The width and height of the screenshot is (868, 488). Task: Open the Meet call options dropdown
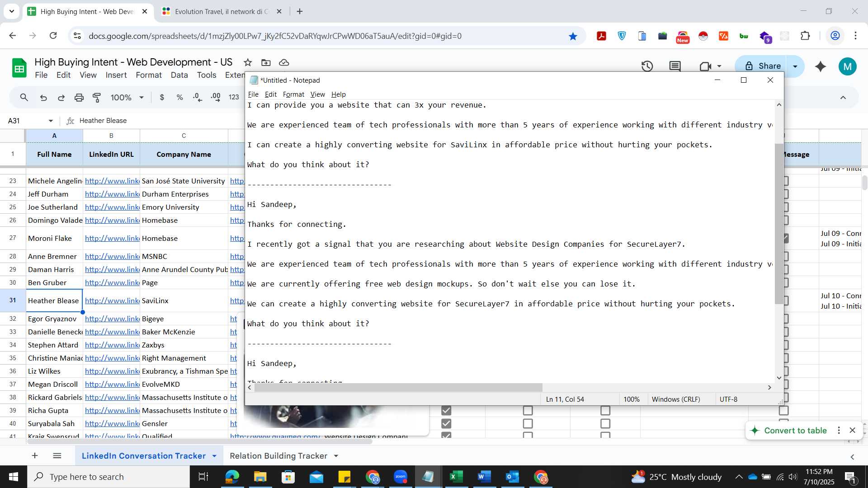tap(719, 66)
